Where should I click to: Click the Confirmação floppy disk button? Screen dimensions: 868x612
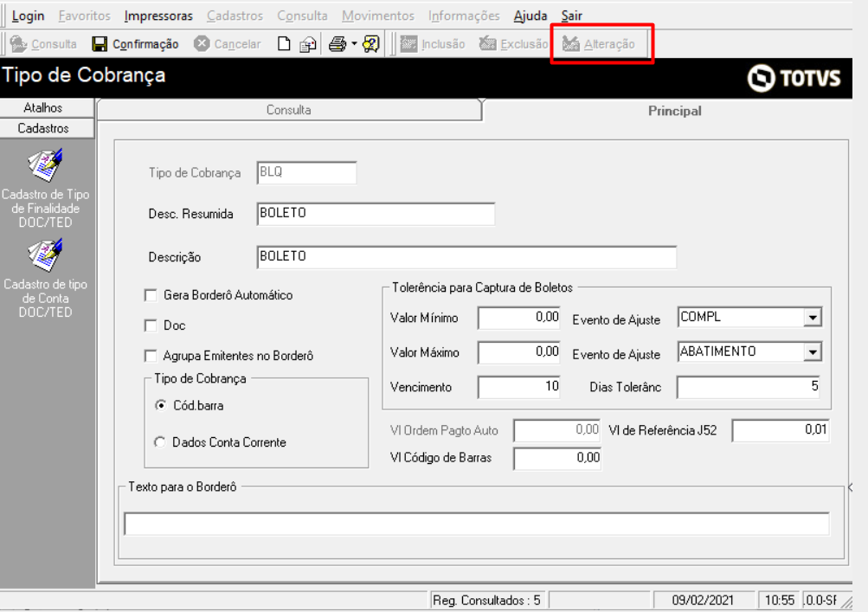[135, 44]
